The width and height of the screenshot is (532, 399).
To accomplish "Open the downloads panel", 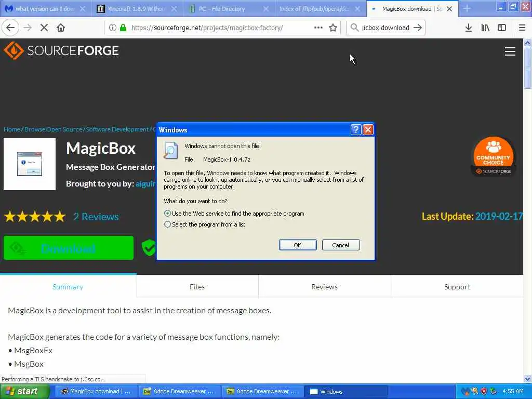I will [x=469, y=28].
